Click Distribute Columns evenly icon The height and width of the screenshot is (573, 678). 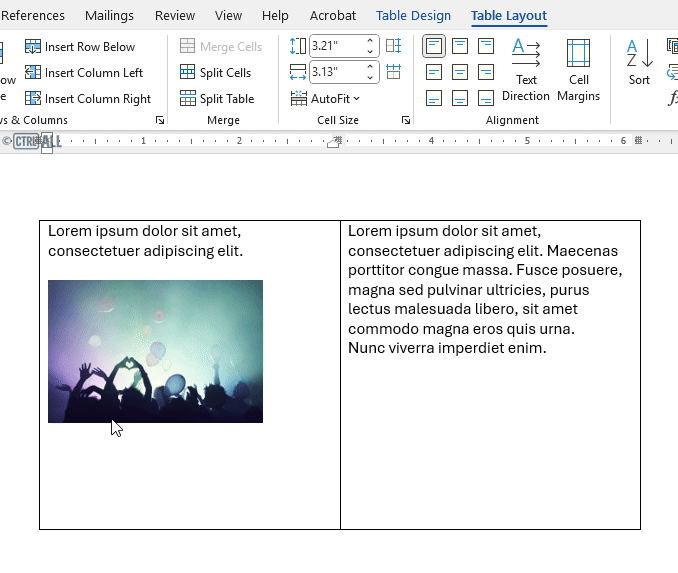pyautogui.click(x=393, y=72)
